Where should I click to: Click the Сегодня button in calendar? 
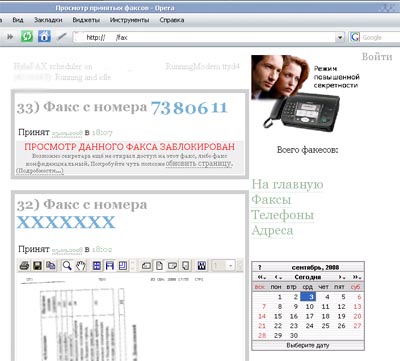coord(308,277)
